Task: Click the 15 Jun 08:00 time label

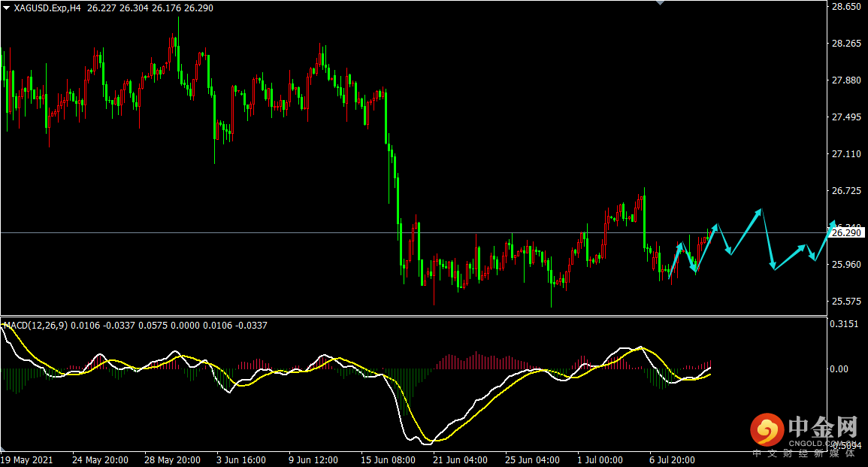Action: click(386, 459)
